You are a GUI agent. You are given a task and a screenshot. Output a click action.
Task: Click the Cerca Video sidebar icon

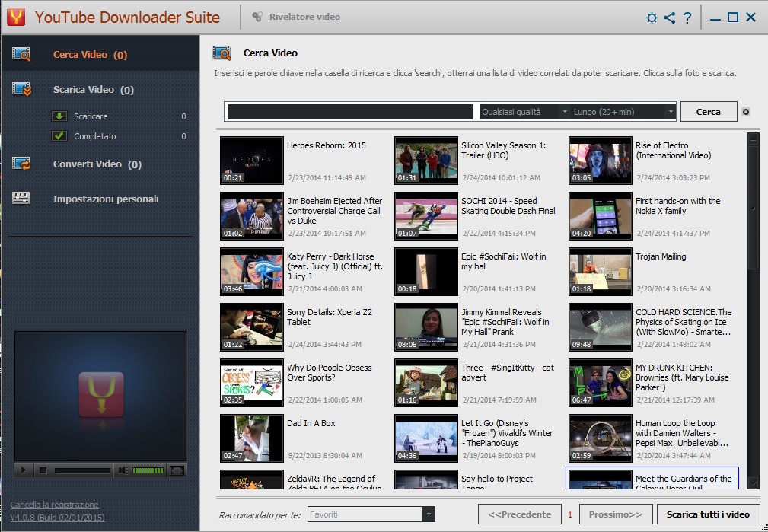(21, 54)
